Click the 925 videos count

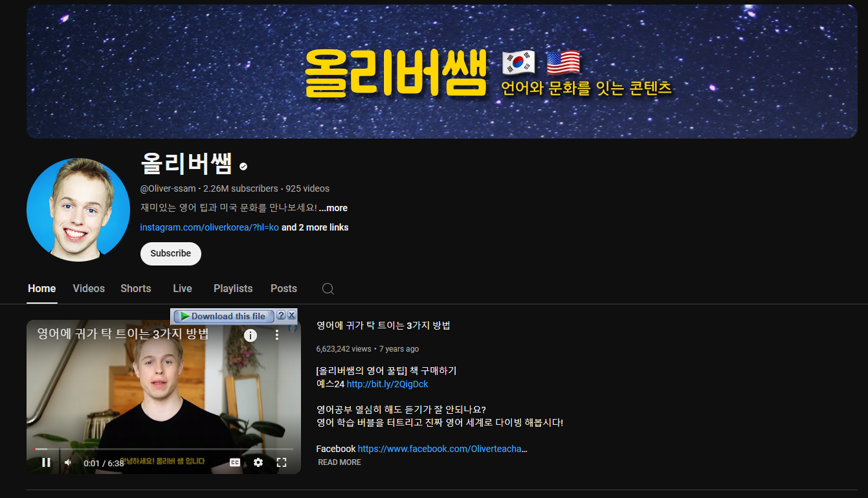click(307, 188)
